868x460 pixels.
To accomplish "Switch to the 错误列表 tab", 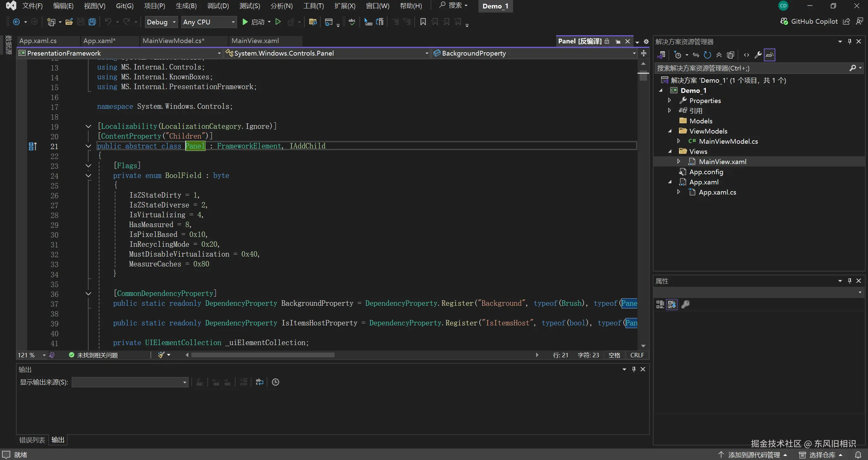I will [32, 440].
